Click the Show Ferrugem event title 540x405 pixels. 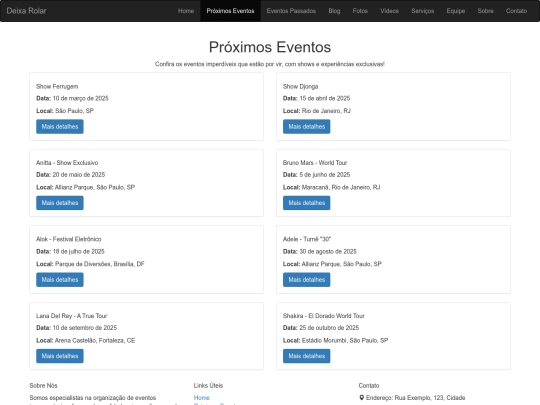click(57, 86)
